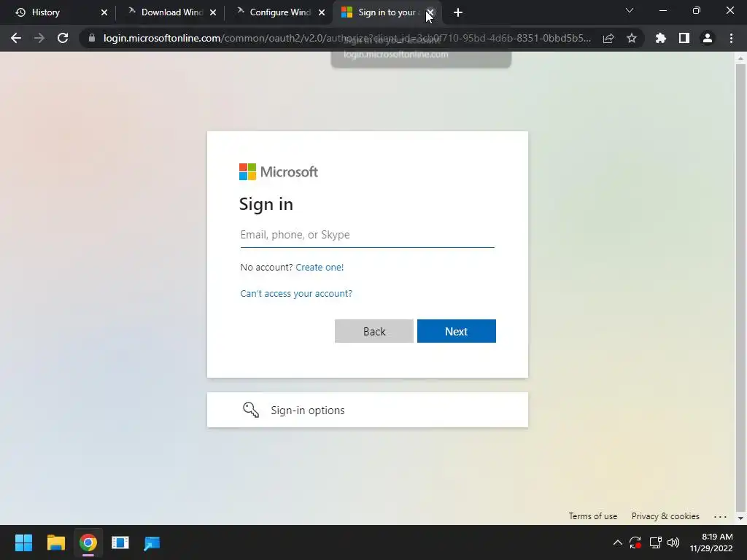Open the blue-white panel taskbar app

tap(120, 542)
